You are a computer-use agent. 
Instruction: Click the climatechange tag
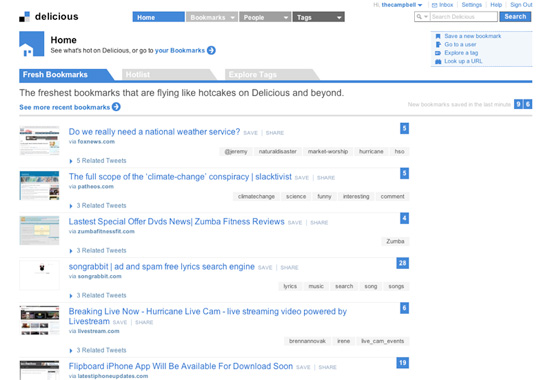click(x=256, y=196)
